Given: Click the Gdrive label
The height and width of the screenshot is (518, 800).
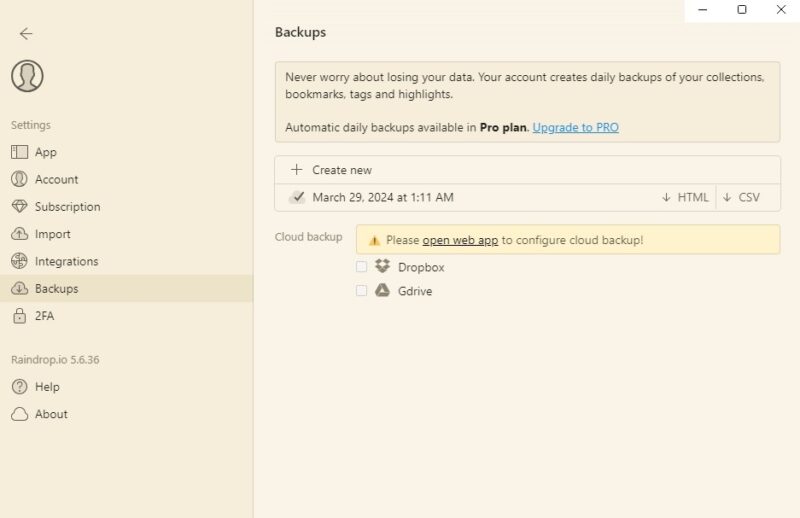Looking at the screenshot, I should [x=415, y=291].
